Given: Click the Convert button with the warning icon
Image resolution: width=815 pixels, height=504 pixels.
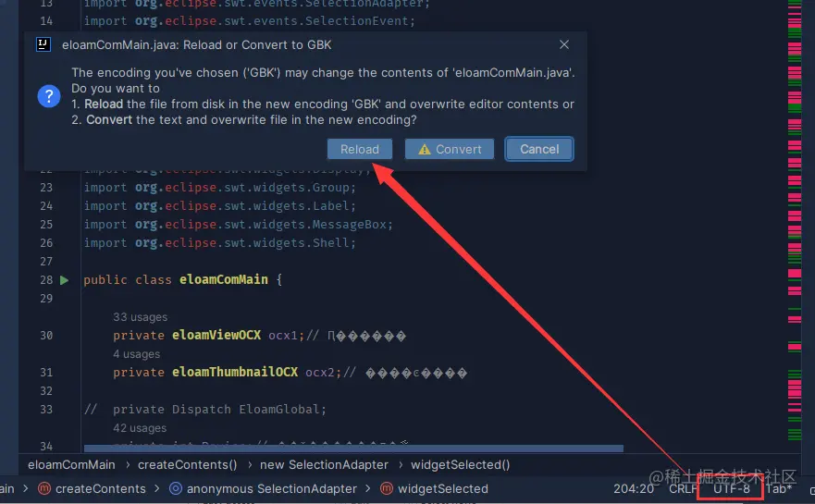Looking at the screenshot, I should (450, 149).
